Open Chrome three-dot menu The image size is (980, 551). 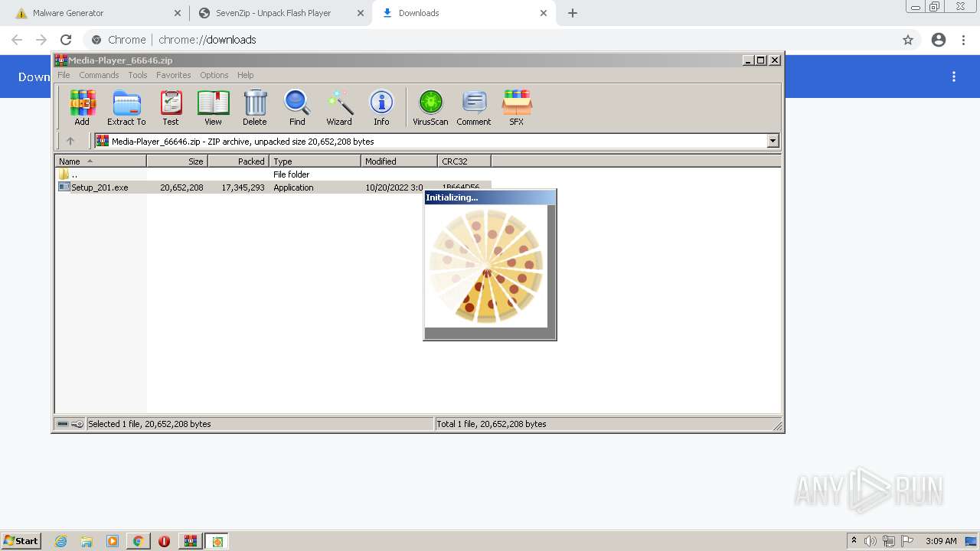pyautogui.click(x=964, y=40)
